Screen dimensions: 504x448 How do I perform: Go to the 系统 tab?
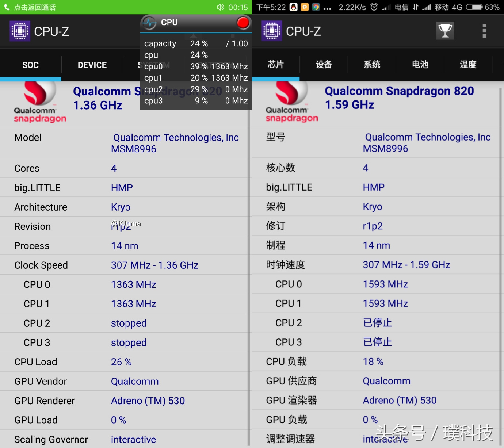(x=372, y=65)
